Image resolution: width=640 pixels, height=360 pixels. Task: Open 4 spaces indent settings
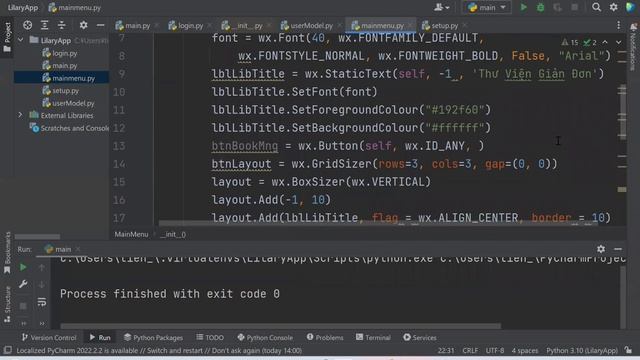(525, 350)
